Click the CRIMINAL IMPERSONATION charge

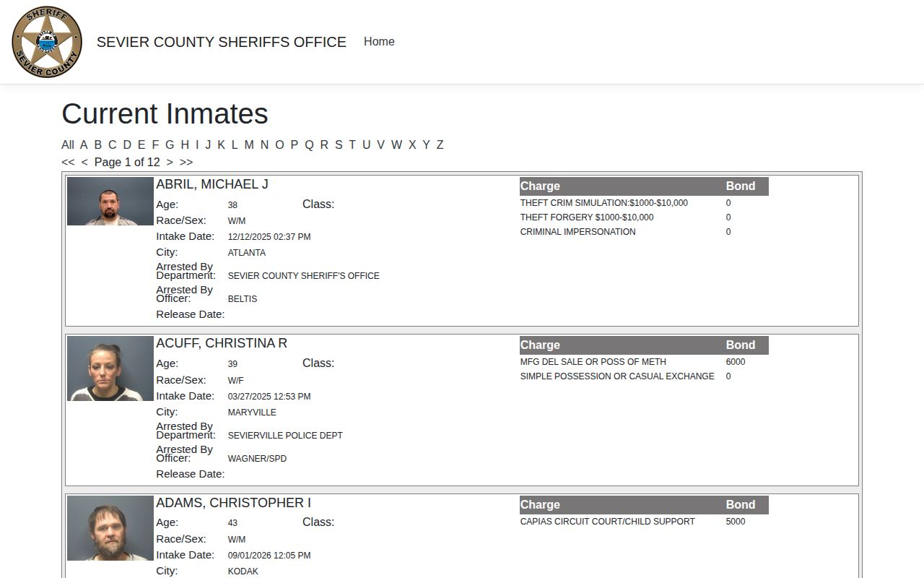pos(578,232)
